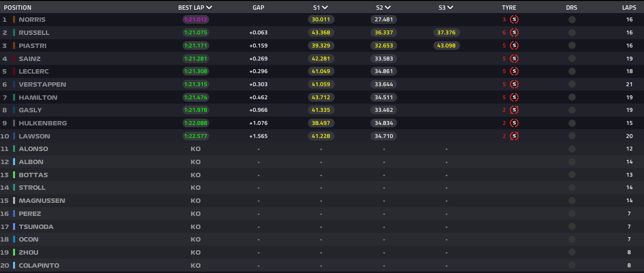Click Sainz's DRS indicator dot
This screenshot has height=273, width=644.
click(x=572, y=59)
